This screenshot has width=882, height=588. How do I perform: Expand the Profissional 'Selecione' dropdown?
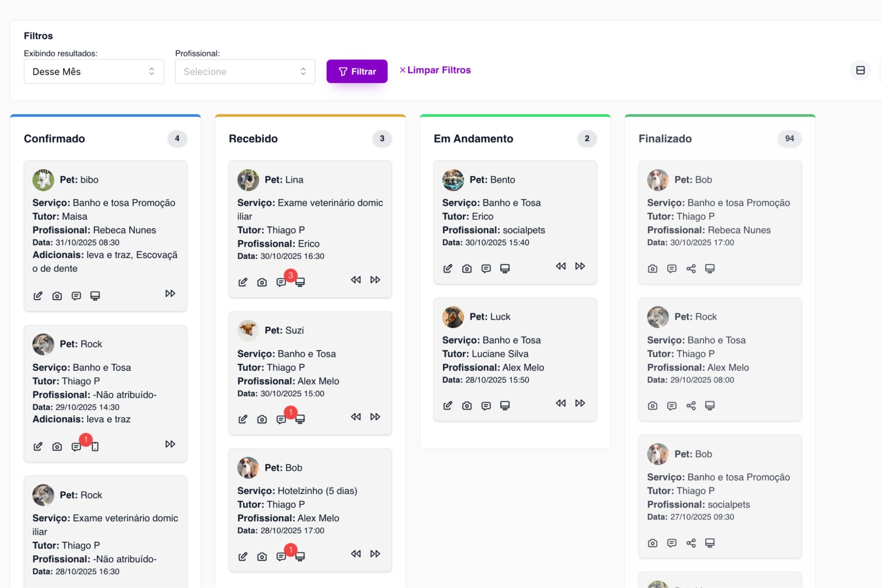coord(245,71)
